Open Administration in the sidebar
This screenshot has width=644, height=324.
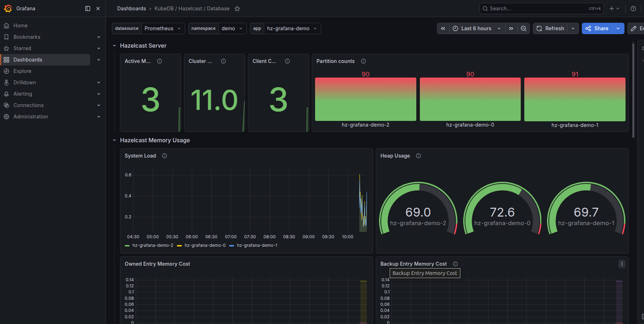31,117
